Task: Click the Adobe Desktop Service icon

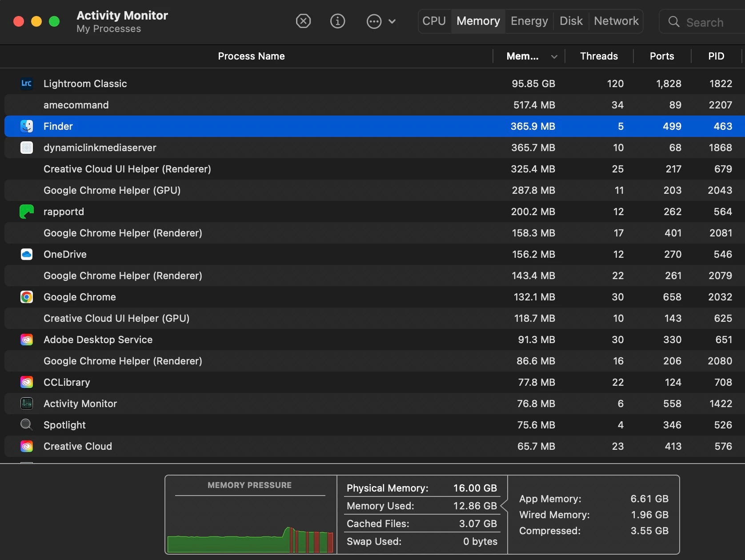Action: pos(27,340)
